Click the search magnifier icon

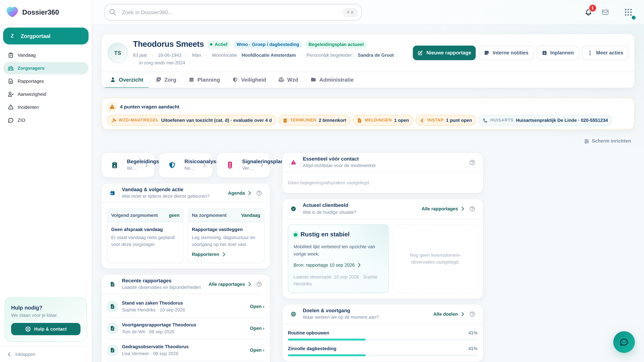tap(112, 12)
